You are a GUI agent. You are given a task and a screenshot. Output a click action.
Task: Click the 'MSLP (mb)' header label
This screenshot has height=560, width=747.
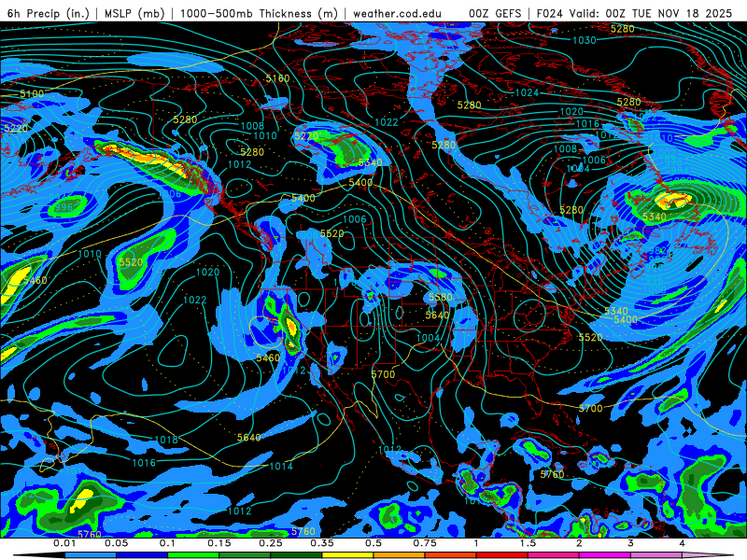[134, 13]
